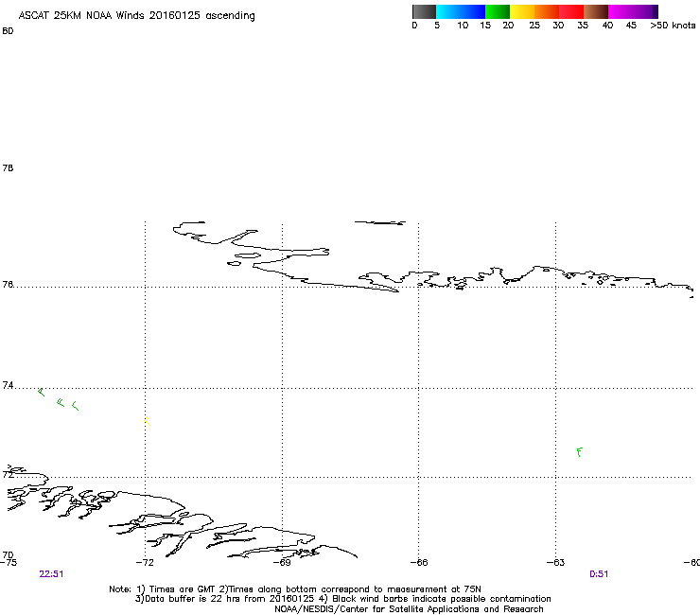Click the 'Data buffer is 22 hrs' note line
Screen dimensions: 700x615
[342, 599]
